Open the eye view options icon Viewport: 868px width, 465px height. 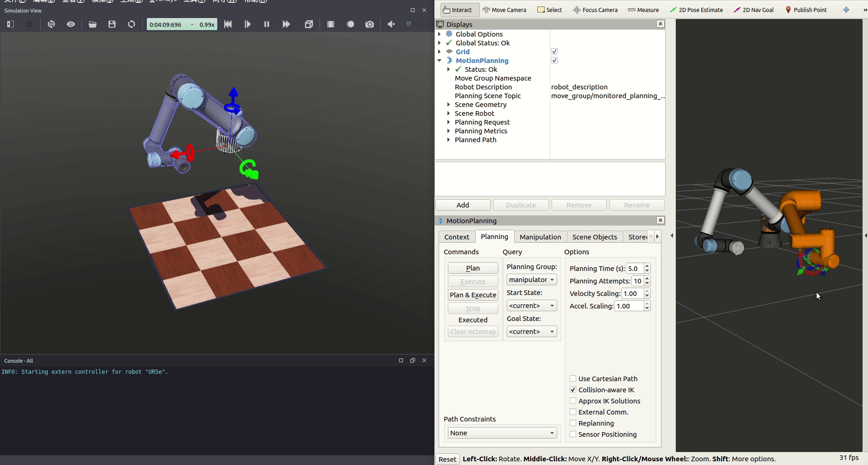(x=71, y=24)
